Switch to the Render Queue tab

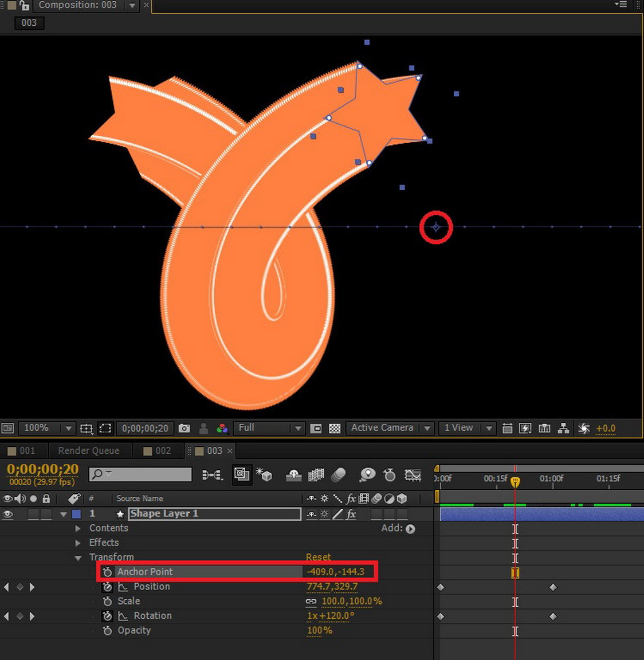(89, 451)
